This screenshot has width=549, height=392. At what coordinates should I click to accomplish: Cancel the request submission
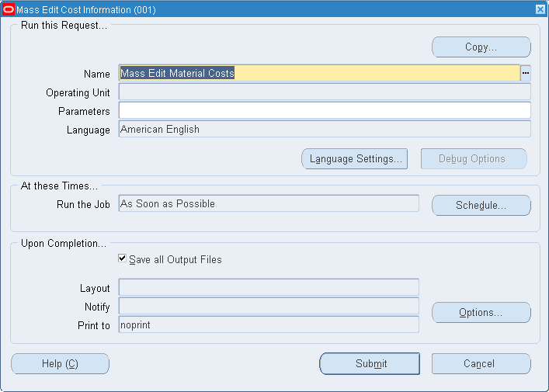point(481,363)
